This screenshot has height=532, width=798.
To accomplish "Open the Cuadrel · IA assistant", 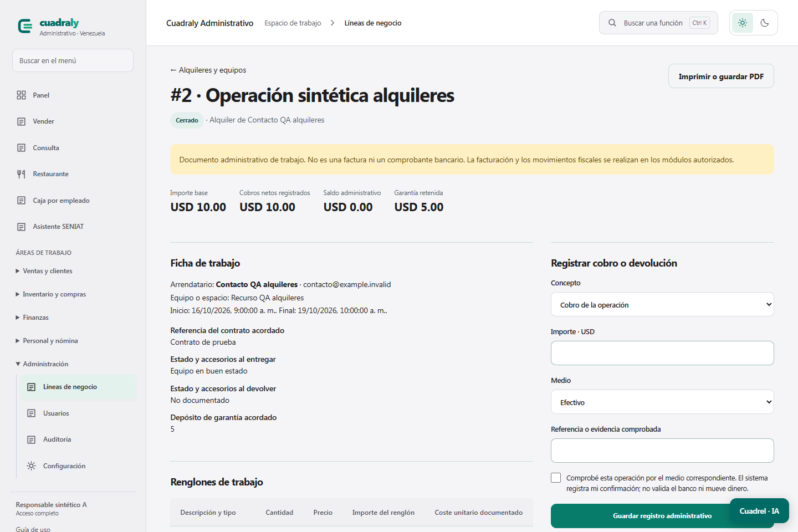I will coord(759,511).
